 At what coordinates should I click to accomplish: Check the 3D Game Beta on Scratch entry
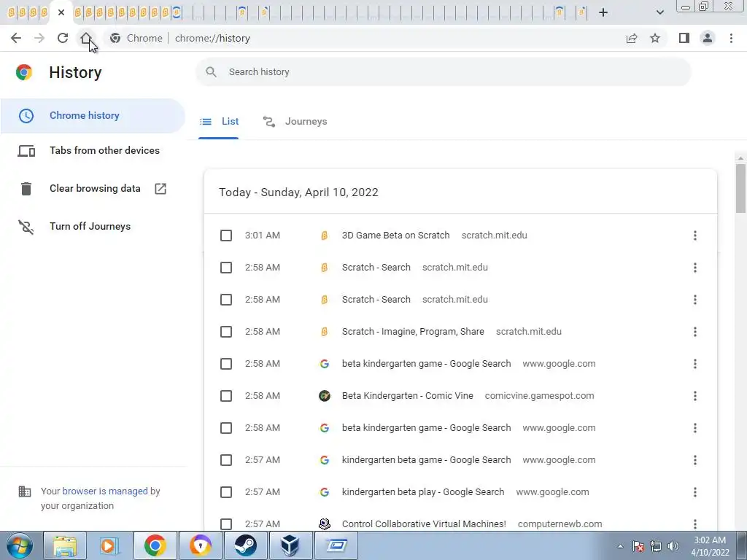226,236
